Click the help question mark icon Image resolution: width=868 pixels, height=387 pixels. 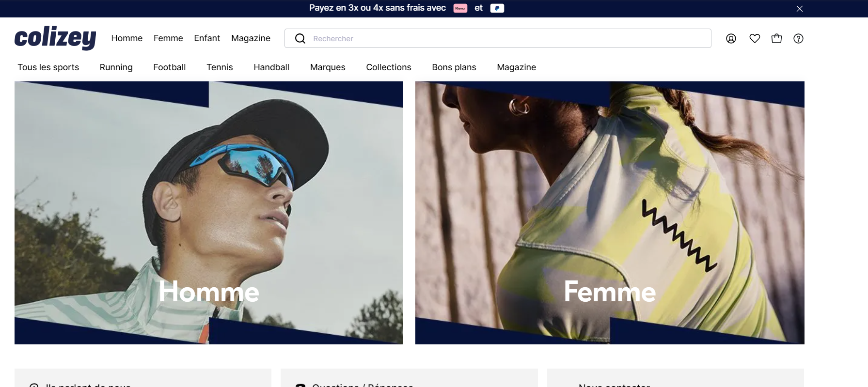(x=798, y=39)
